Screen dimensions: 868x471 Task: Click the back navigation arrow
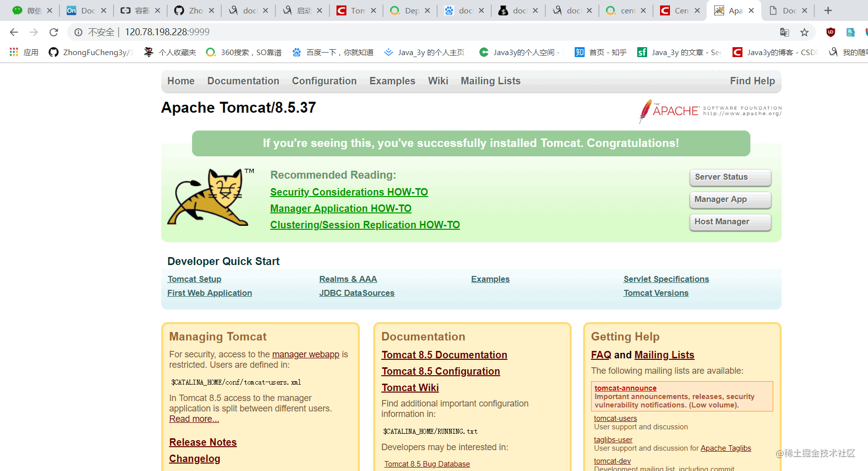coord(13,32)
